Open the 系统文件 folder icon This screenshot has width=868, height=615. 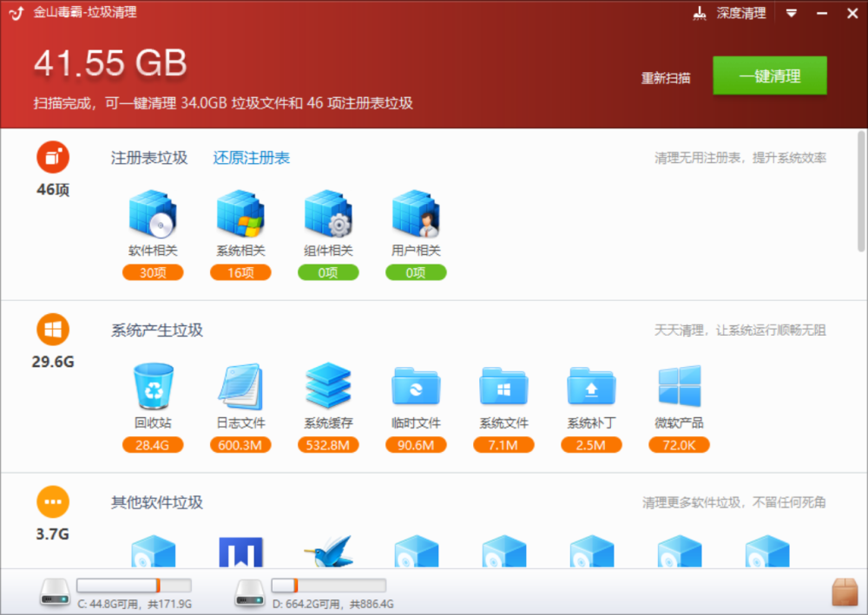[503, 386]
